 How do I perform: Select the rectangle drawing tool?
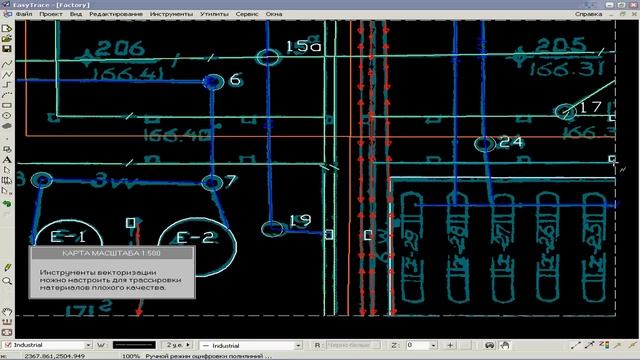point(7,105)
